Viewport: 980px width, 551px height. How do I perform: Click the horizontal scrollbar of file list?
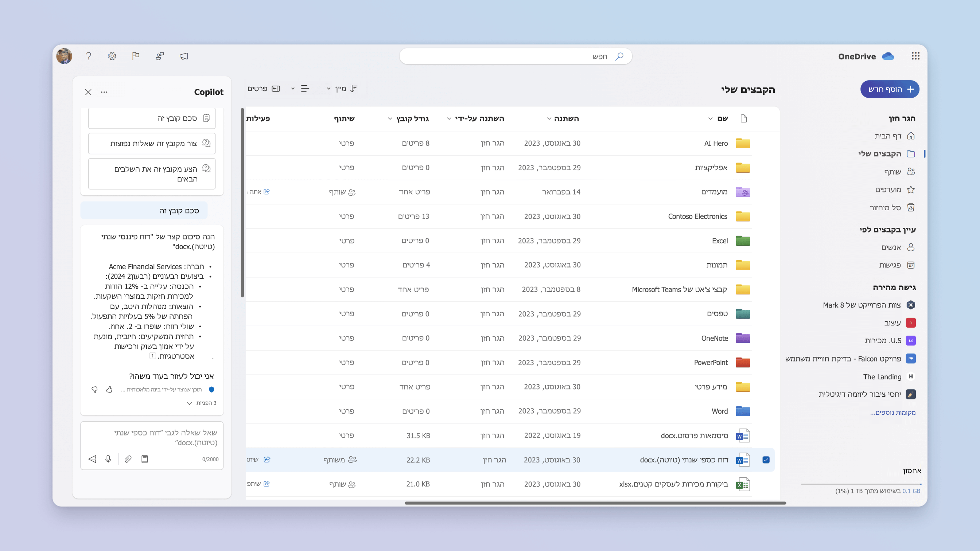[595, 503]
